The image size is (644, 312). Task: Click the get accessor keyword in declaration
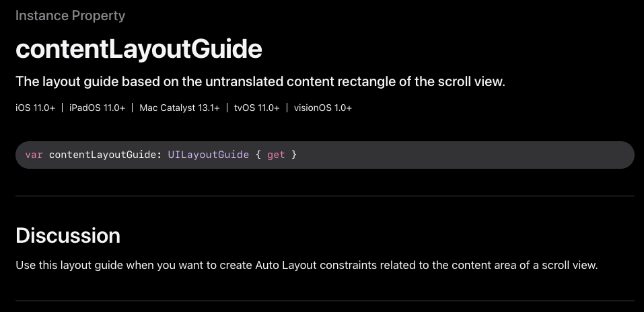click(x=276, y=155)
